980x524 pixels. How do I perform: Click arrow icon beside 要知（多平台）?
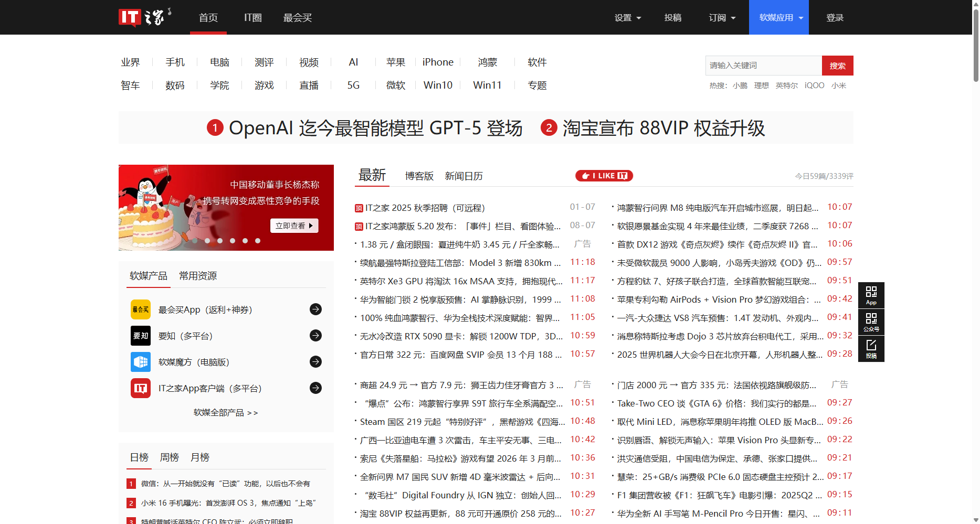pyautogui.click(x=315, y=336)
